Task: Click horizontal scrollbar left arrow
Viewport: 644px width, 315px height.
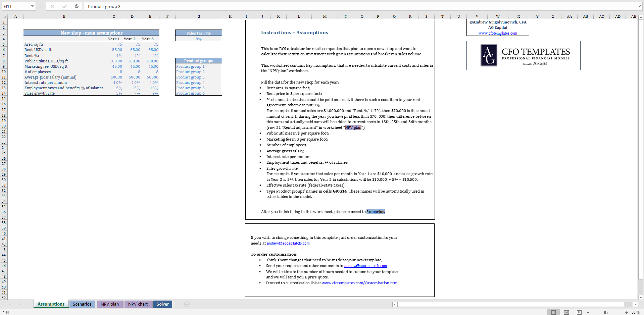Action: pos(395,305)
